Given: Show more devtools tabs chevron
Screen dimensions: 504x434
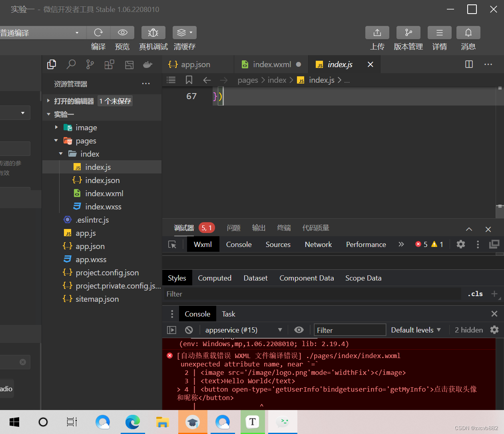Looking at the screenshot, I should (x=401, y=244).
